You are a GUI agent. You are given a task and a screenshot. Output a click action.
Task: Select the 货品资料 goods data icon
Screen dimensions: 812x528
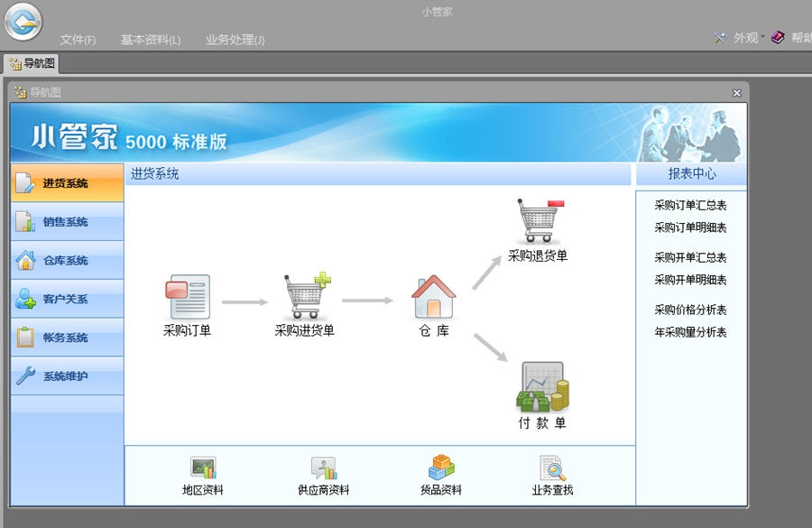[x=439, y=469]
